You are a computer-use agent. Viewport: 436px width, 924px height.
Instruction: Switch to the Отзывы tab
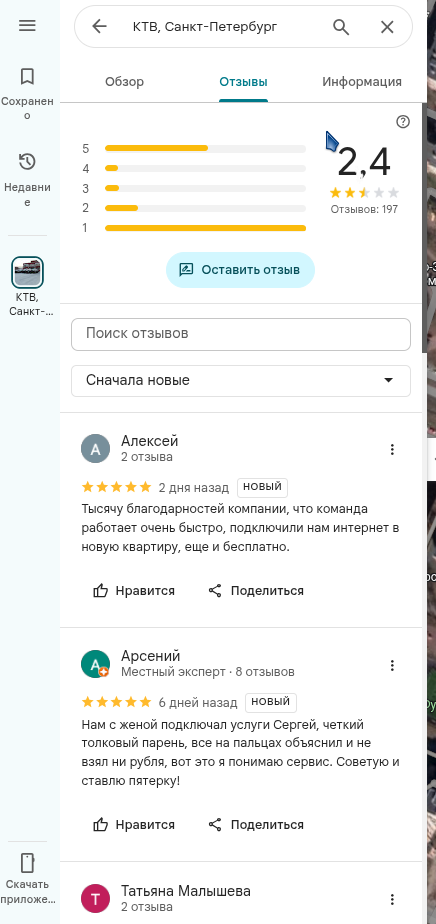243,82
